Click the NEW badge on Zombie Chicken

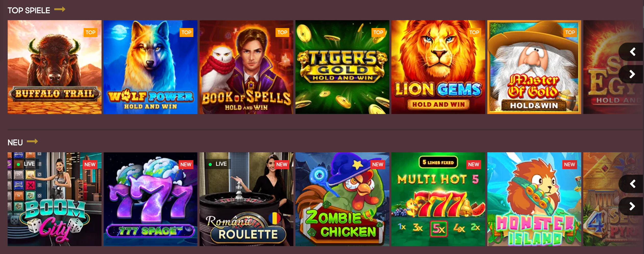pyautogui.click(x=378, y=164)
